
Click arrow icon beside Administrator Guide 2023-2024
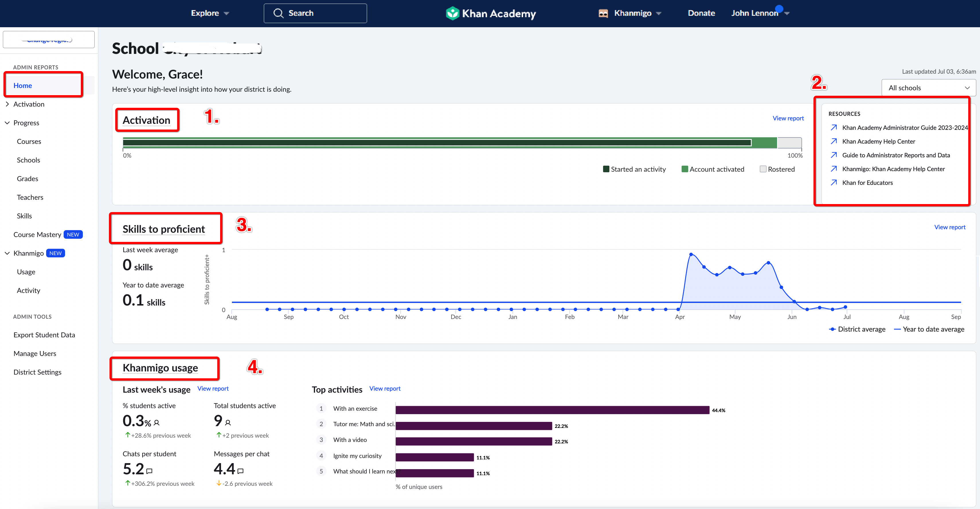(x=834, y=128)
